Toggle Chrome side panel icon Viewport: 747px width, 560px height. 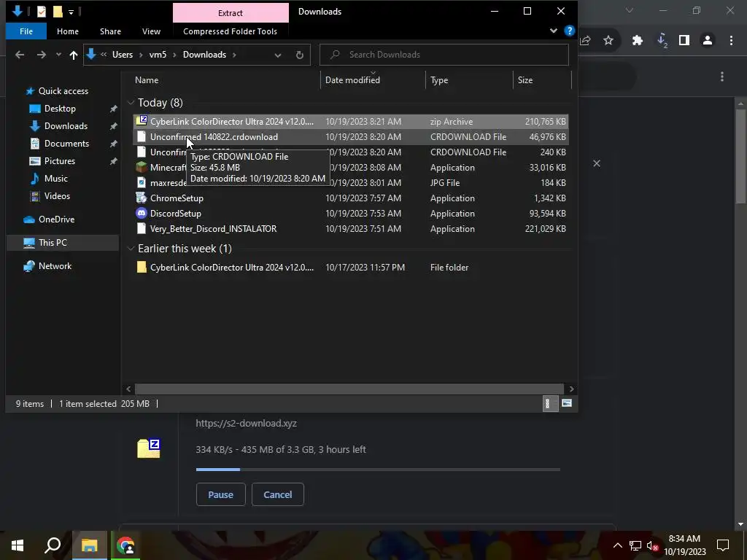pos(684,41)
